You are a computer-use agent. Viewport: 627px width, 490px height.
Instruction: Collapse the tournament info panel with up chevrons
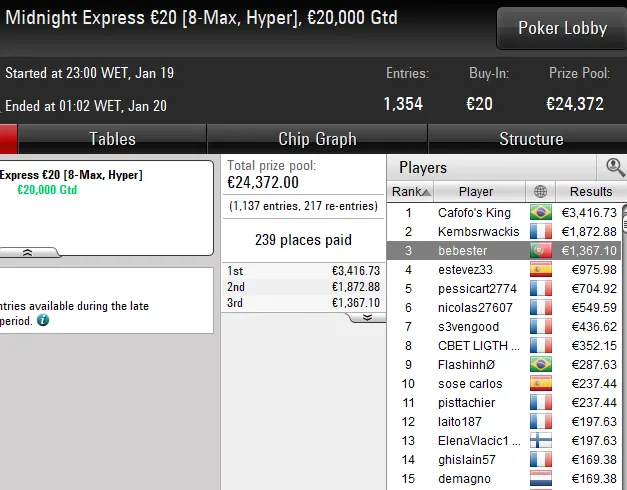(28, 252)
